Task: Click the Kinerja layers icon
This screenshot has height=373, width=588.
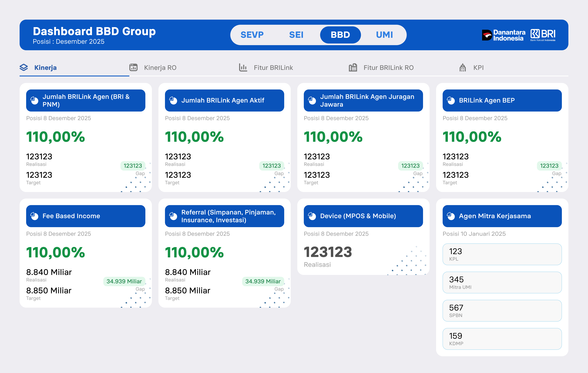Action: (x=24, y=67)
